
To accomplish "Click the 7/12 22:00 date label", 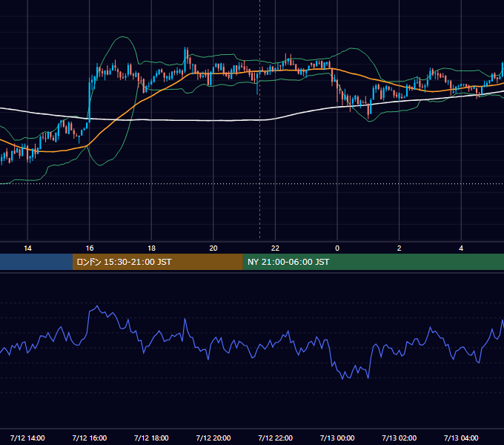I will click(x=276, y=438).
